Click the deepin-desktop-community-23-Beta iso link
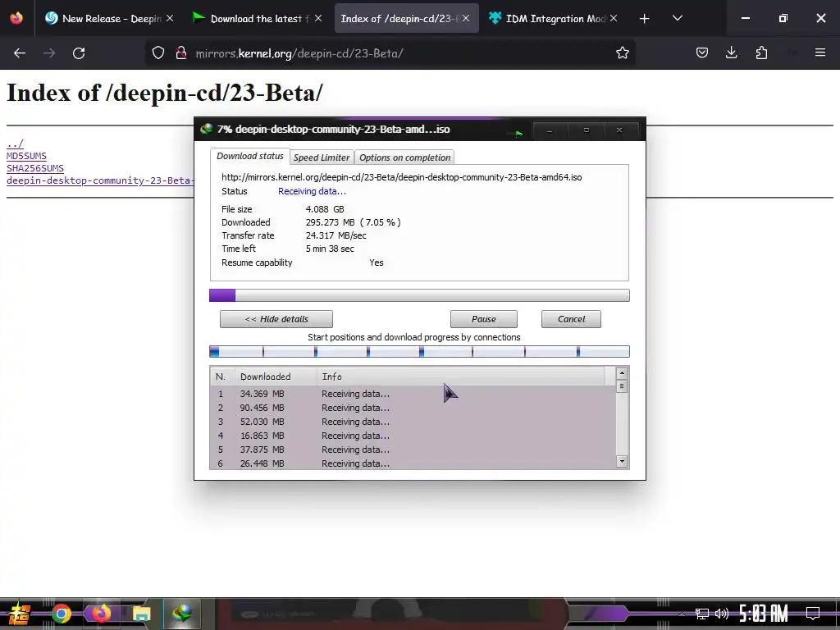840x630 pixels. 99,180
